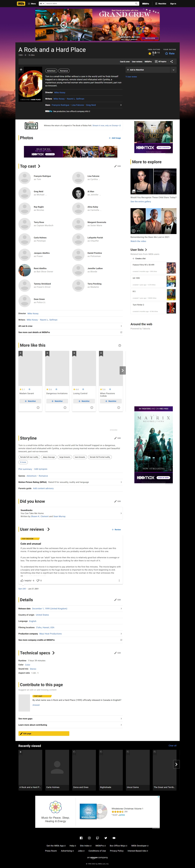Open the main Menu hamburger

[x=32, y=4]
